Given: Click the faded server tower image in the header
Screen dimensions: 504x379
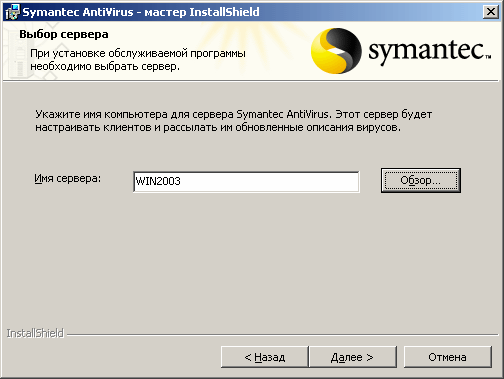Looking at the screenshot, I should [17, 57].
